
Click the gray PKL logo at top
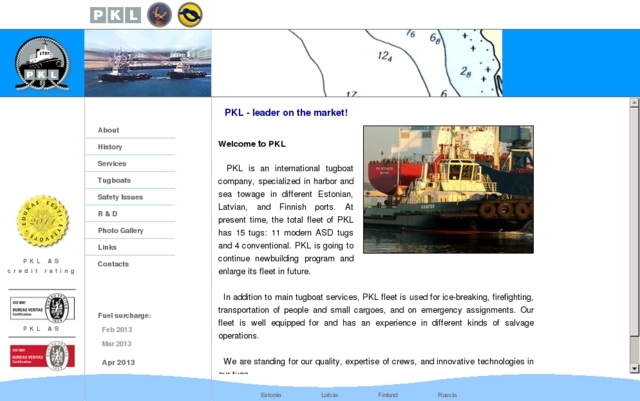click(x=115, y=14)
